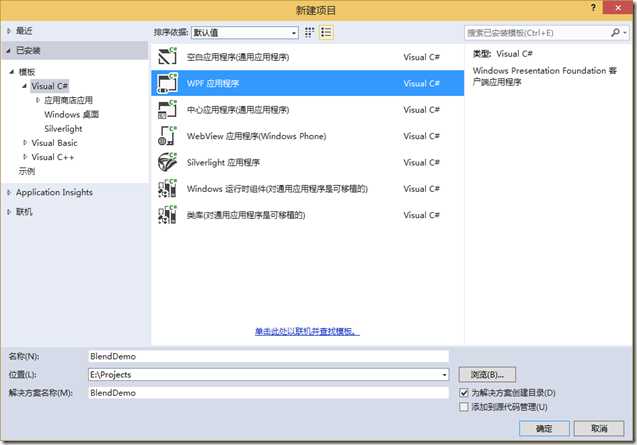The width and height of the screenshot is (637, 445).
Task: Open the location path dropdown
Action: pyautogui.click(x=444, y=375)
